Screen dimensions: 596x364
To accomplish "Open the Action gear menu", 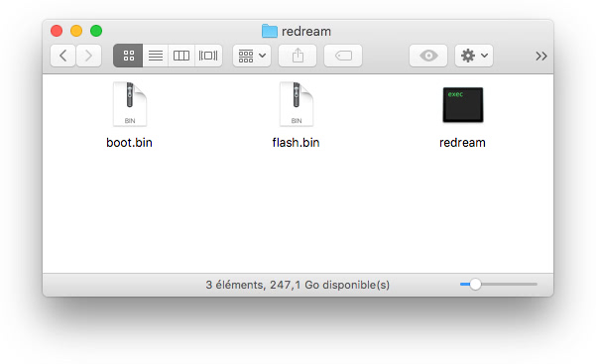I will coord(474,56).
